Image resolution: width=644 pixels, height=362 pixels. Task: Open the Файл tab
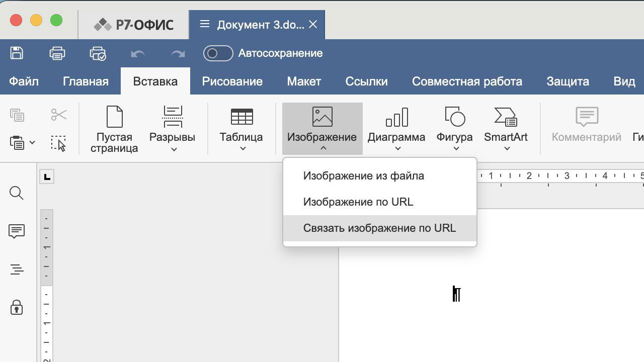tap(24, 81)
